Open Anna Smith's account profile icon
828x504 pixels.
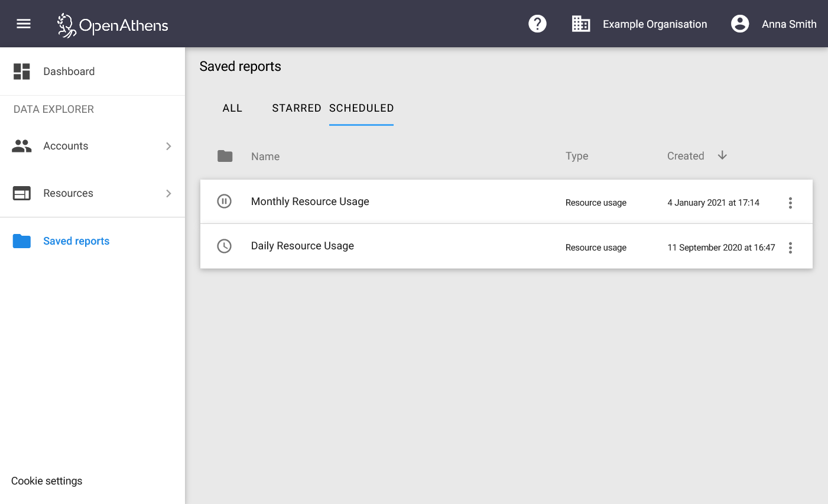coord(740,24)
